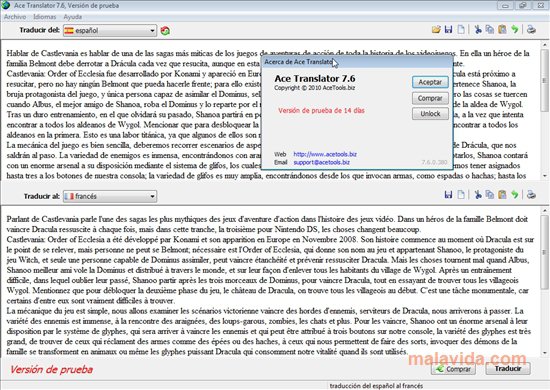Open the 'Traducir del' español dropdown
The width and height of the screenshot is (550, 390).
pos(110,31)
